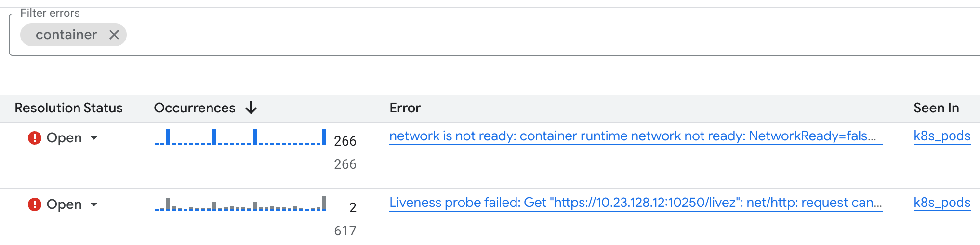Open k8s_pods link in Liveness probe row

tap(941, 203)
